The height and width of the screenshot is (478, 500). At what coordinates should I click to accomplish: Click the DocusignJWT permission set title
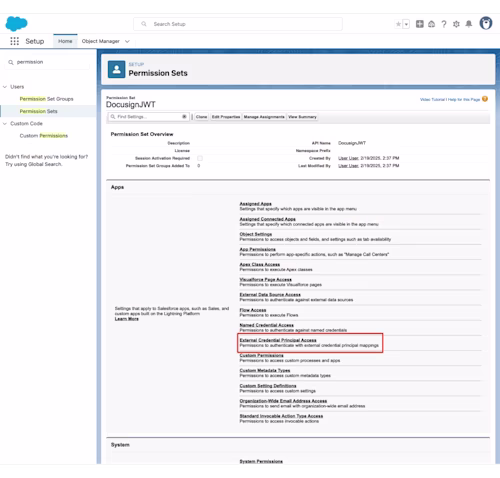point(131,105)
